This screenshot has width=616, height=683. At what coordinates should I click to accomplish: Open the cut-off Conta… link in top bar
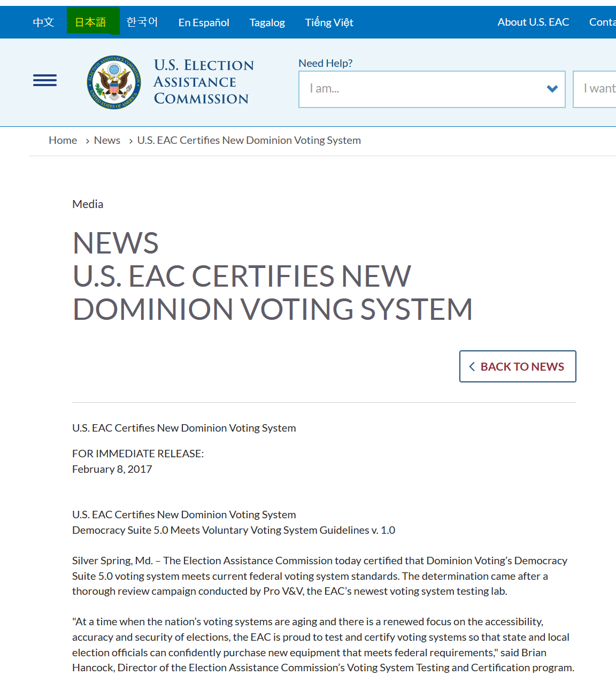tap(603, 22)
